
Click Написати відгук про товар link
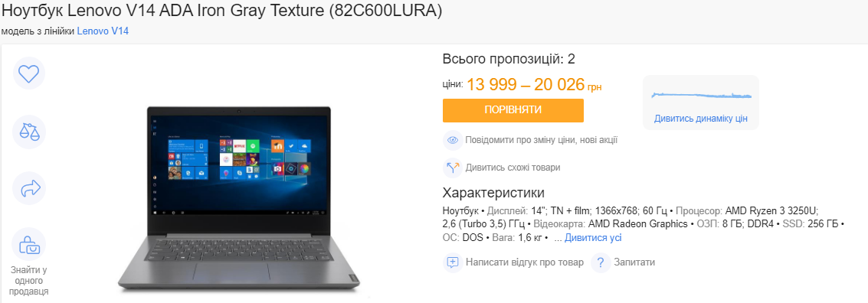click(525, 262)
